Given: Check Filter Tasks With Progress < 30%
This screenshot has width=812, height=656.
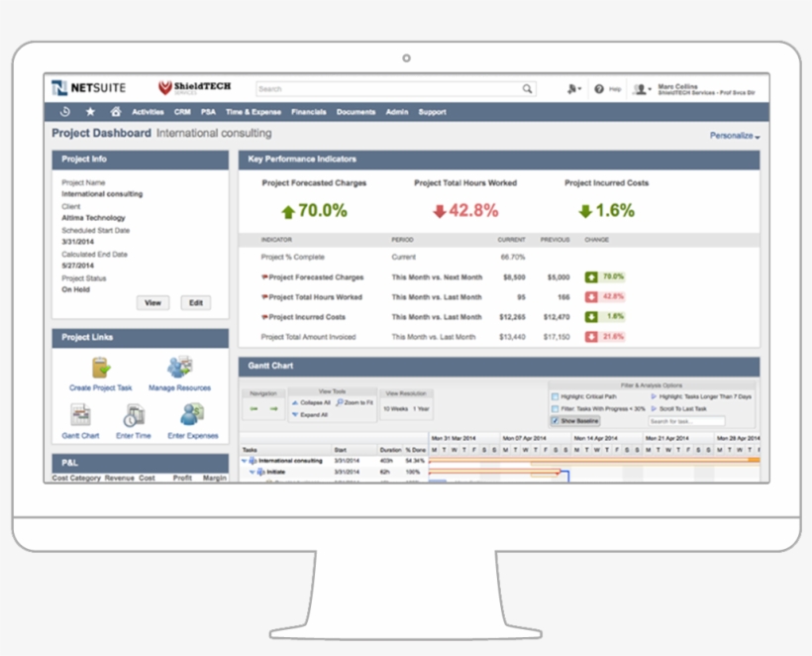Looking at the screenshot, I should [557, 408].
